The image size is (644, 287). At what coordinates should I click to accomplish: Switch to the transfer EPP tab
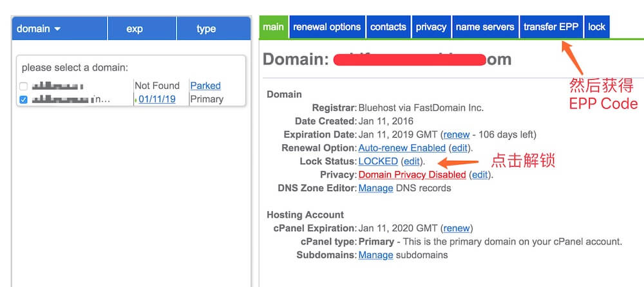pyautogui.click(x=551, y=27)
